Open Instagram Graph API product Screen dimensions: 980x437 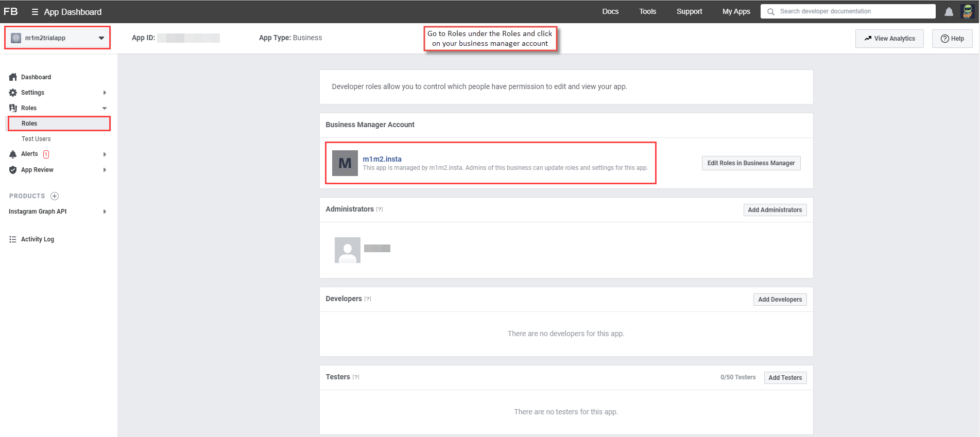pos(38,212)
